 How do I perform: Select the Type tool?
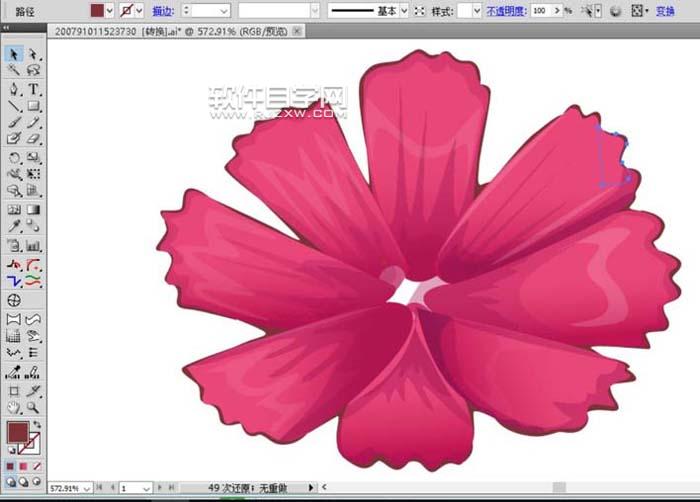pos(33,89)
